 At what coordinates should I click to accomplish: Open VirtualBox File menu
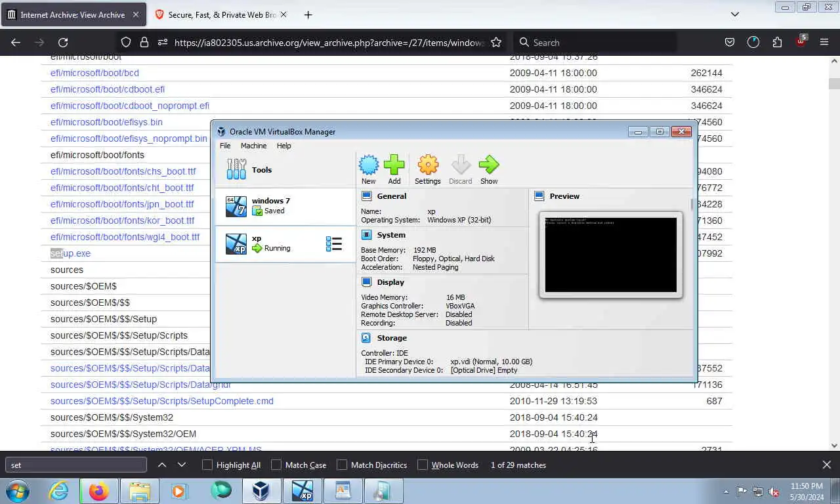(x=225, y=146)
